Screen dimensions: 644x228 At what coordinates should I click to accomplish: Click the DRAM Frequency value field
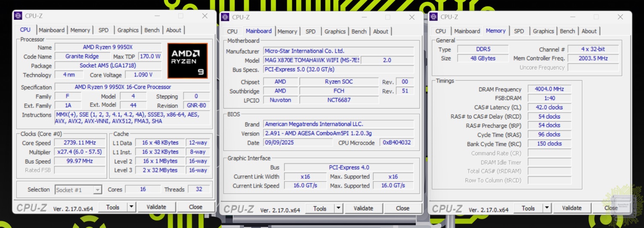click(x=549, y=89)
